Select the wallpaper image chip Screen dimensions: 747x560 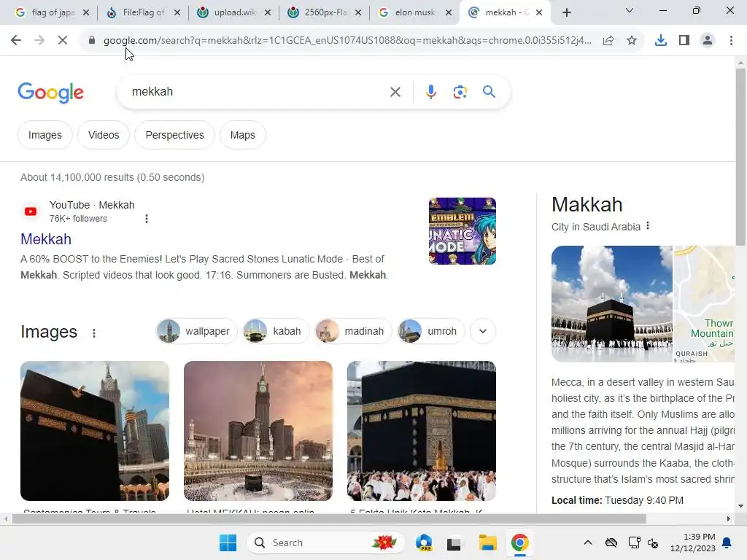tap(196, 331)
